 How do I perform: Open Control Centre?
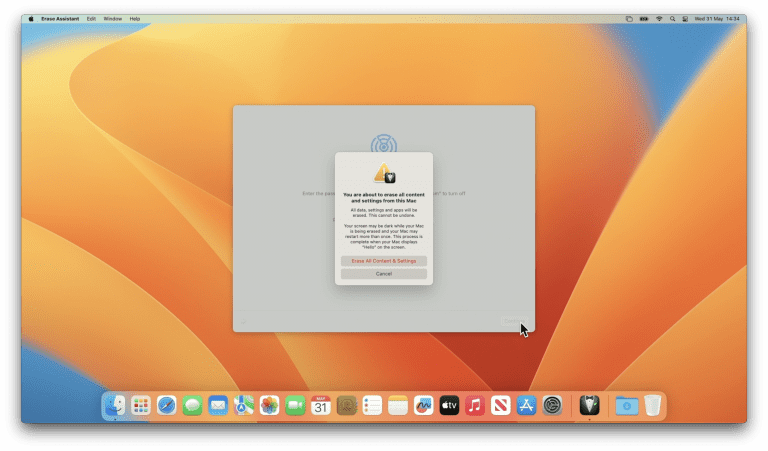pyautogui.click(x=685, y=19)
